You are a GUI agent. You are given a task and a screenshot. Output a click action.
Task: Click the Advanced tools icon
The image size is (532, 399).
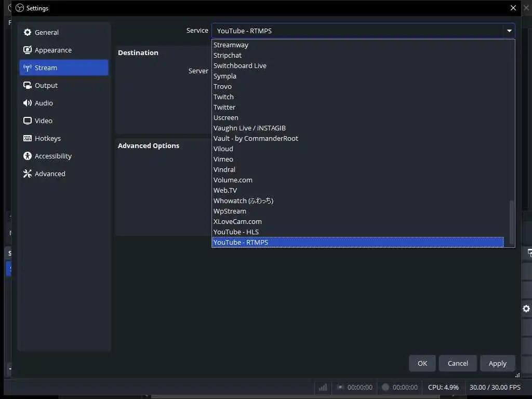28,174
